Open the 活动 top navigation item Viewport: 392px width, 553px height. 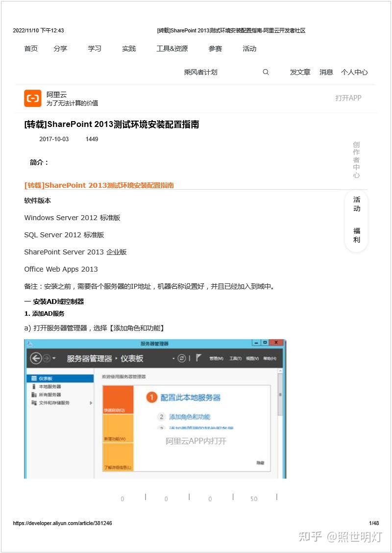tap(249, 49)
